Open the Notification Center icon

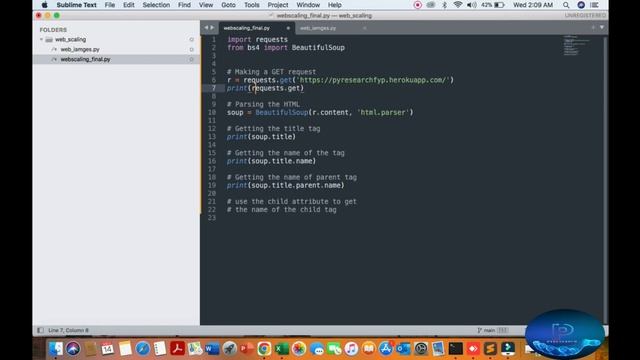click(595, 5)
